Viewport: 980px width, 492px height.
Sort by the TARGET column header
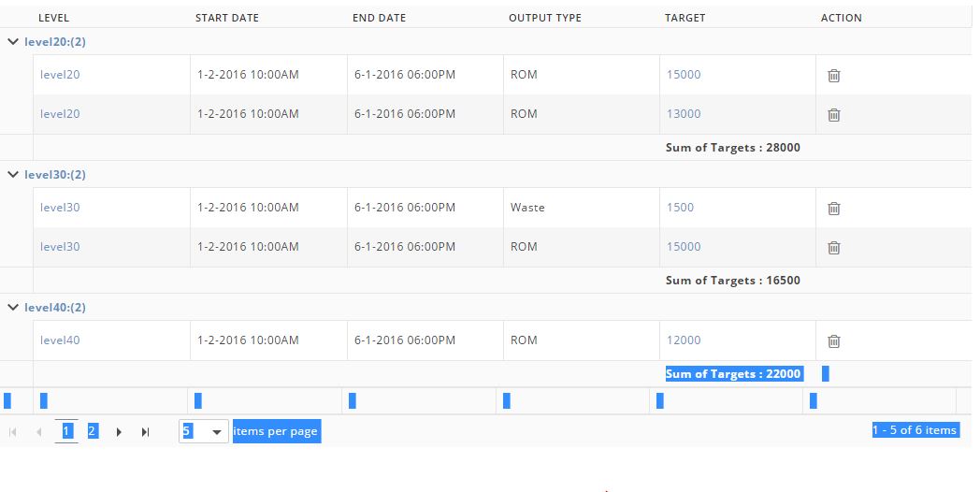tap(685, 18)
